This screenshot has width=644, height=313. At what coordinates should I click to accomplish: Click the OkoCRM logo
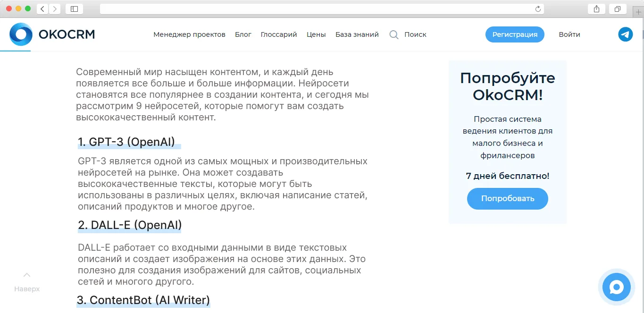pos(21,34)
